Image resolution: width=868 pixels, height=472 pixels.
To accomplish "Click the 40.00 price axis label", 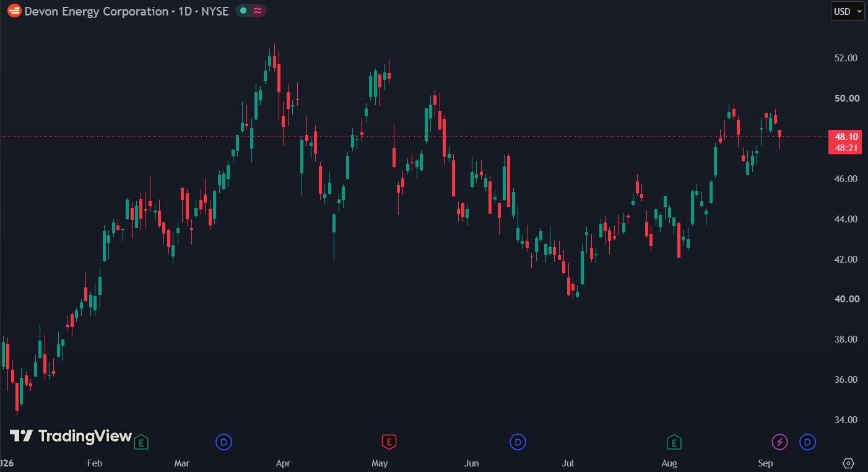I will click(846, 299).
